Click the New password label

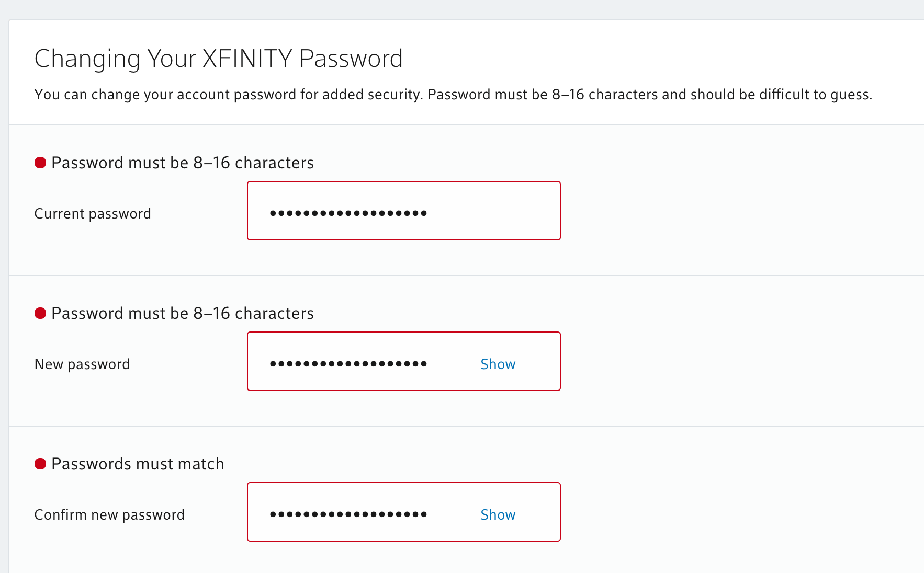click(82, 364)
